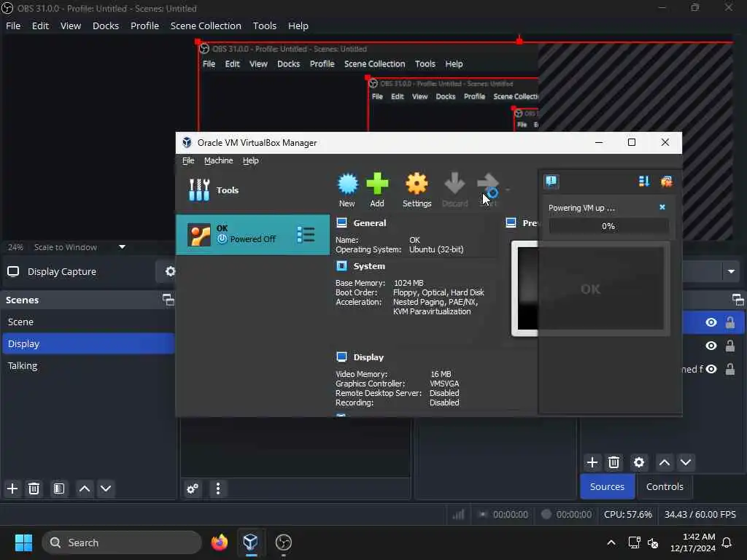Image resolution: width=747 pixels, height=560 pixels.
Task: Float the Sources dock with its popout icon
Action: tap(738, 300)
